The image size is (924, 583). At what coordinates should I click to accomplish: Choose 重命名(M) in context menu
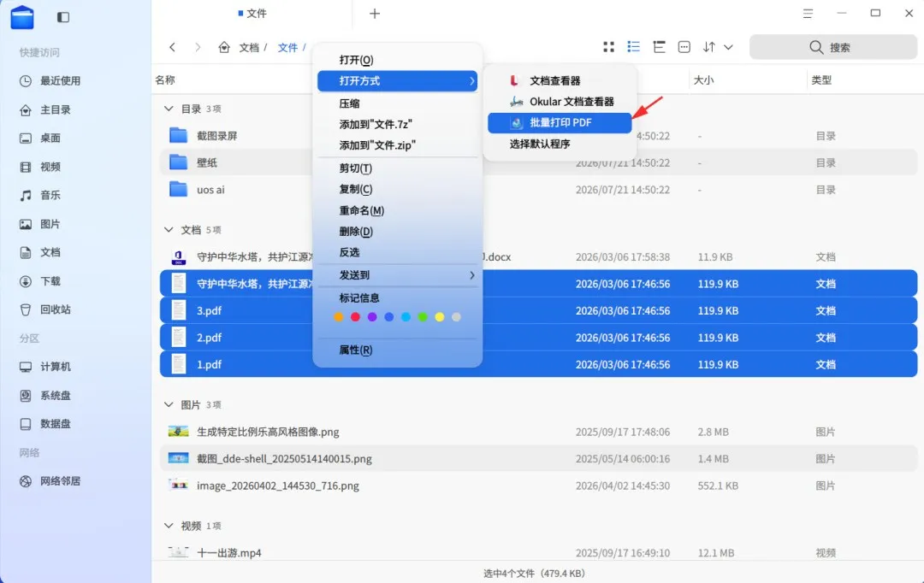[x=397, y=211]
